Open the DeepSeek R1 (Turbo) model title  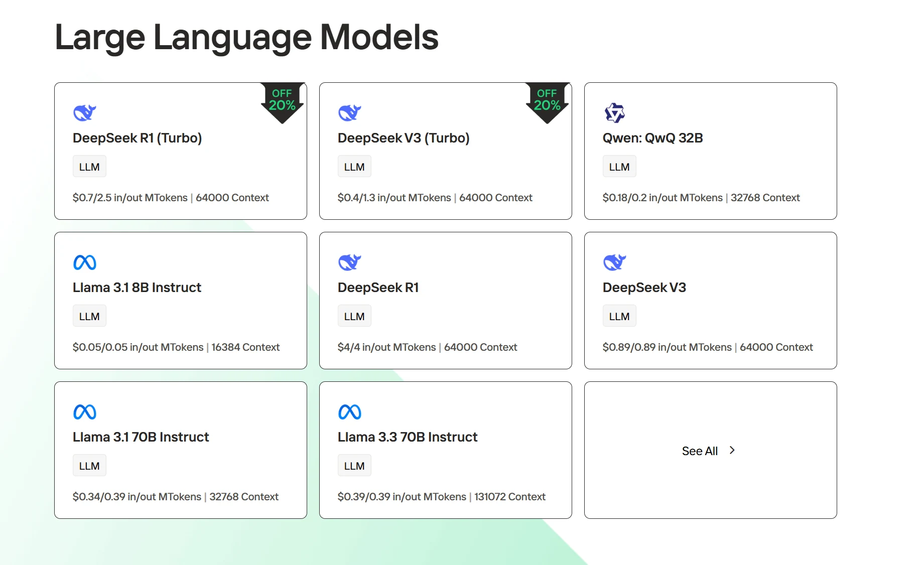coord(138,138)
